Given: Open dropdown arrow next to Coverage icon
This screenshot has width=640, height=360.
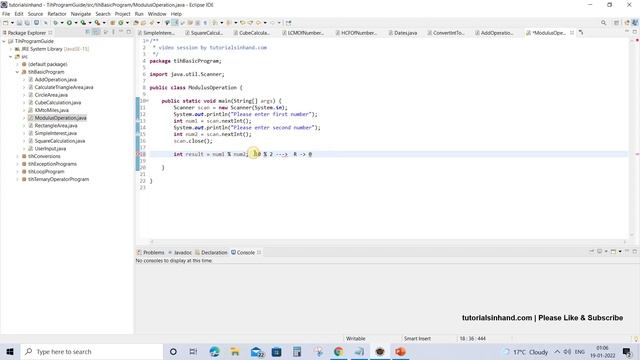Looking at the screenshot, I should pyautogui.click(x=90, y=22).
